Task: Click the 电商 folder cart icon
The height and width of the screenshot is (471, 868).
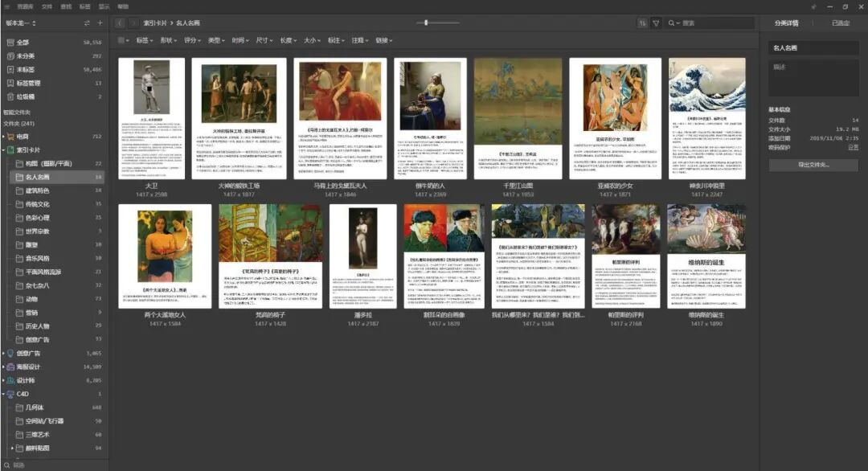Action: coord(10,136)
